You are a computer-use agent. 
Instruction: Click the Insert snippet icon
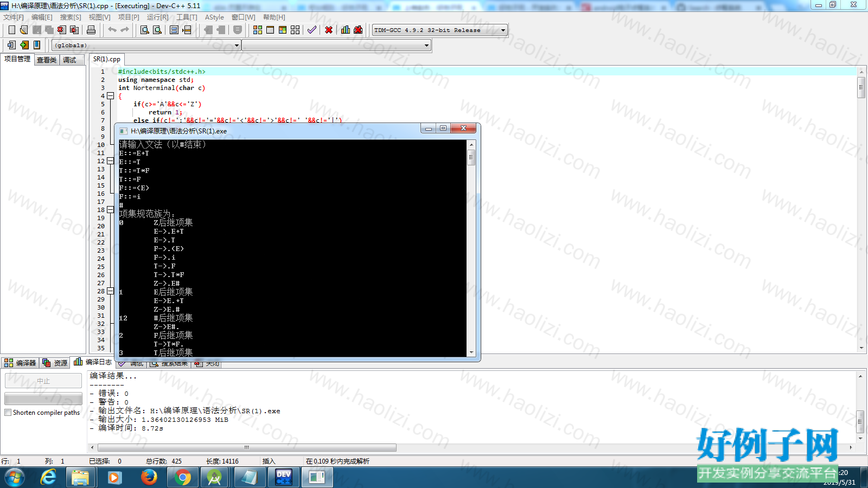tap(11, 45)
